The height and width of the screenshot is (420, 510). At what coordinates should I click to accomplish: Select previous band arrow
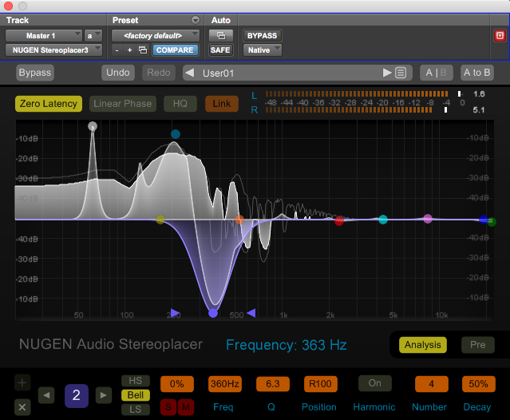(46, 395)
